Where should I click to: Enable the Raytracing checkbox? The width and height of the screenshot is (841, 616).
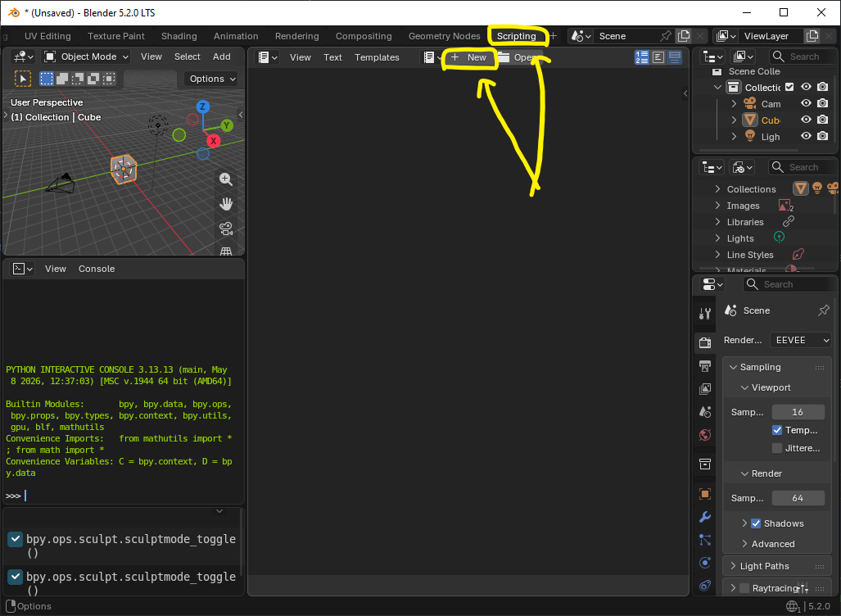744,588
